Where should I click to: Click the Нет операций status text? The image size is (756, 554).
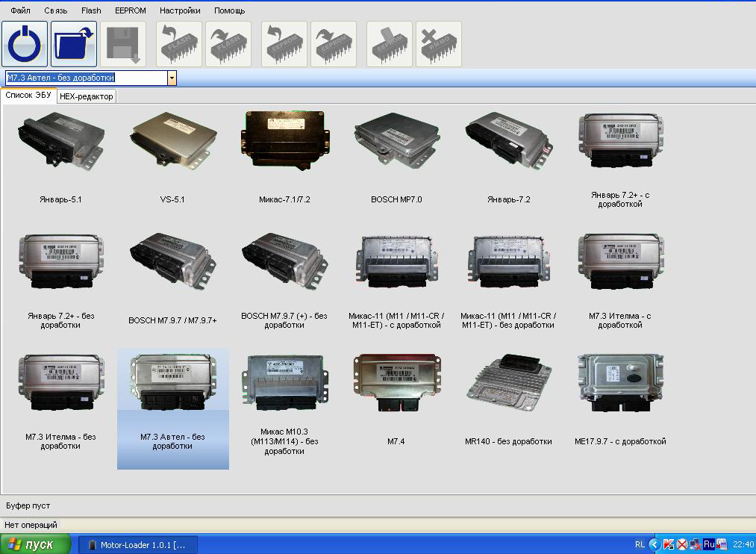[x=31, y=525]
